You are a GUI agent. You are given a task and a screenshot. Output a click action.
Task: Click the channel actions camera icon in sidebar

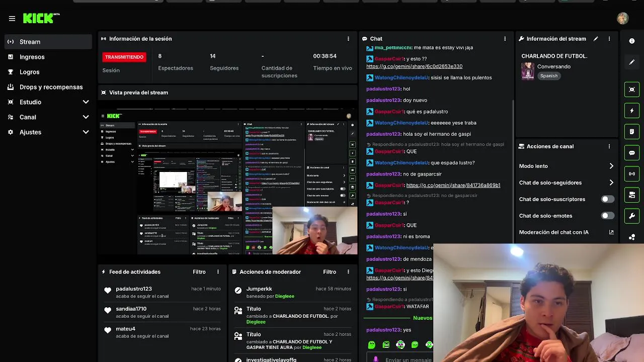coord(632,195)
